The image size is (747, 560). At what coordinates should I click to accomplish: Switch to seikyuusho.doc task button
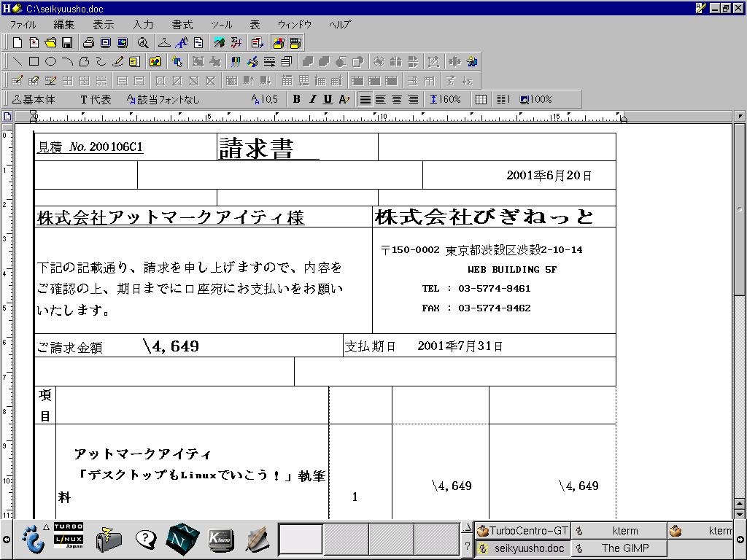(522, 548)
